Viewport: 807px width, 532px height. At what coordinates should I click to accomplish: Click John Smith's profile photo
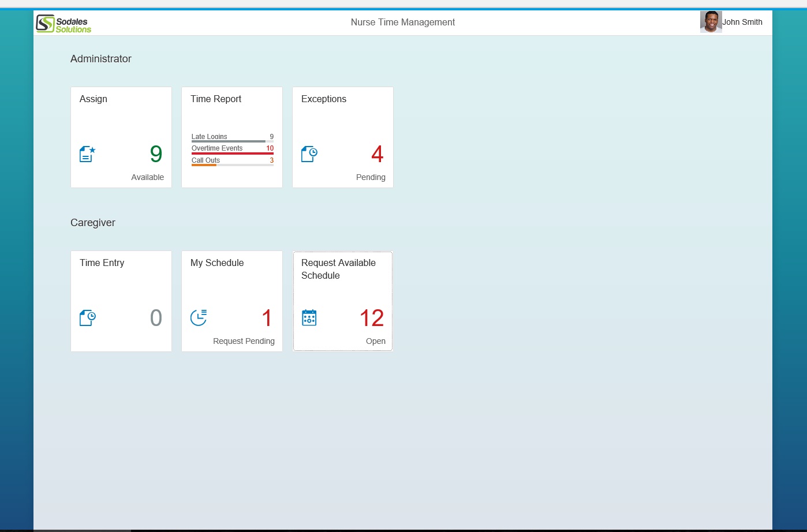click(711, 22)
